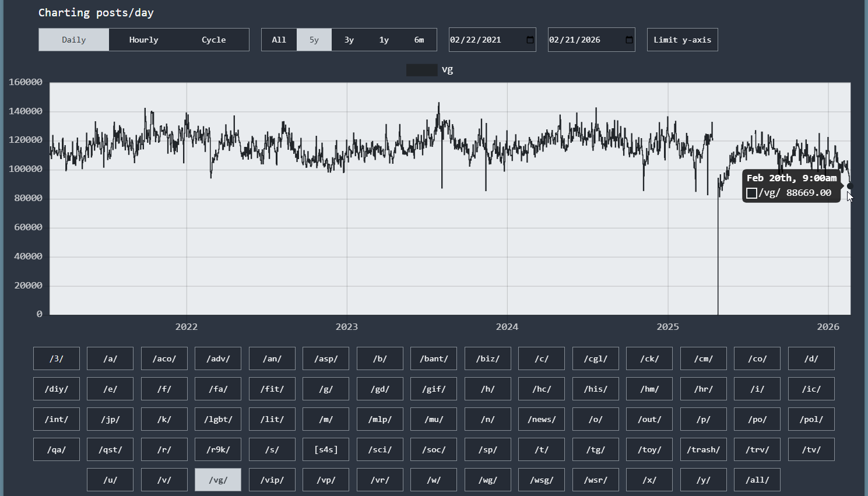
Task: Toggle the Limit y-axis option
Action: click(683, 40)
